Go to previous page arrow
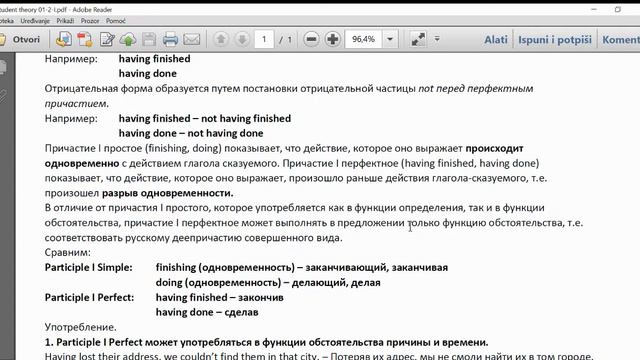This screenshot has width=640, height=360. pyautogui.click(x=221, y=39)
